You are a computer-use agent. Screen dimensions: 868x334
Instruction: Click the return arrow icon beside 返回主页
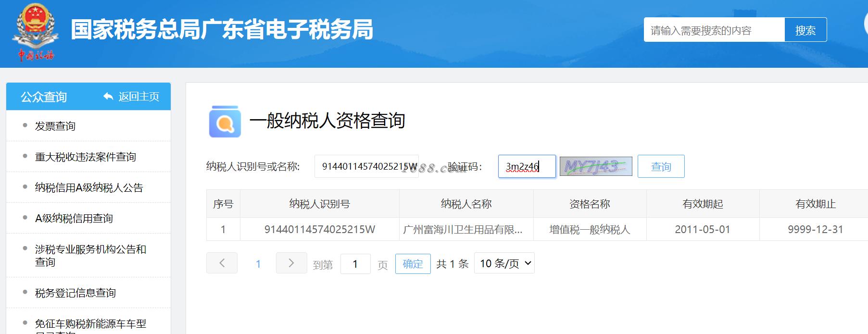(108, 97)
